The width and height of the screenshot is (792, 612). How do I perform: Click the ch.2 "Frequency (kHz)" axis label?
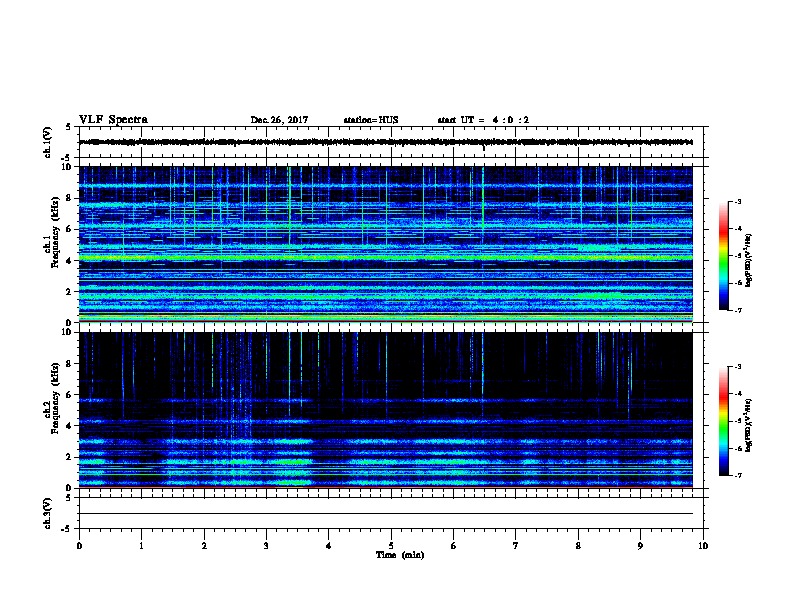[56, 398]
